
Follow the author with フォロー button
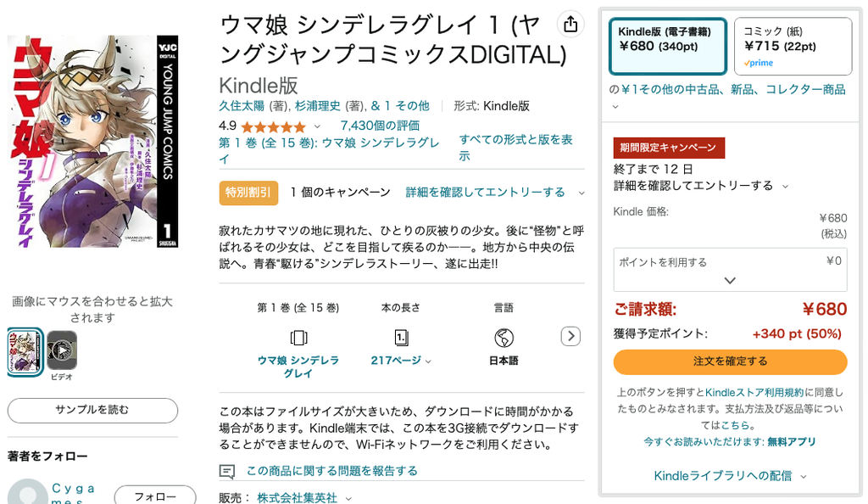pos(155,496)
